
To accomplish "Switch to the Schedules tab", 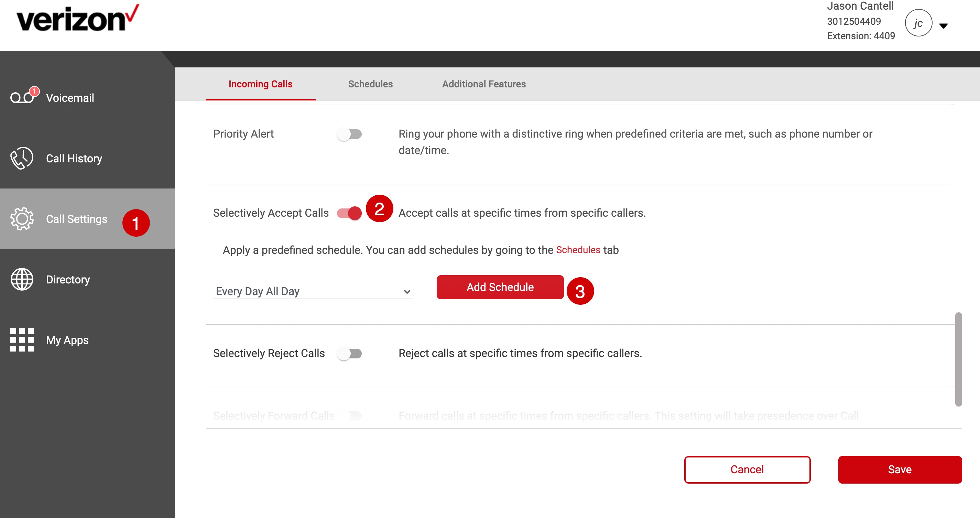I will point(370,84).
